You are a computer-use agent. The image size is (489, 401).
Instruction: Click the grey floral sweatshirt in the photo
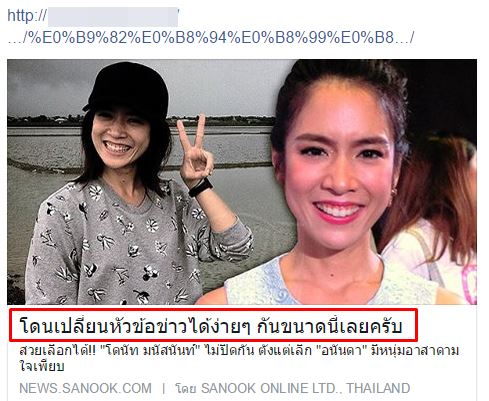point(133,243)
